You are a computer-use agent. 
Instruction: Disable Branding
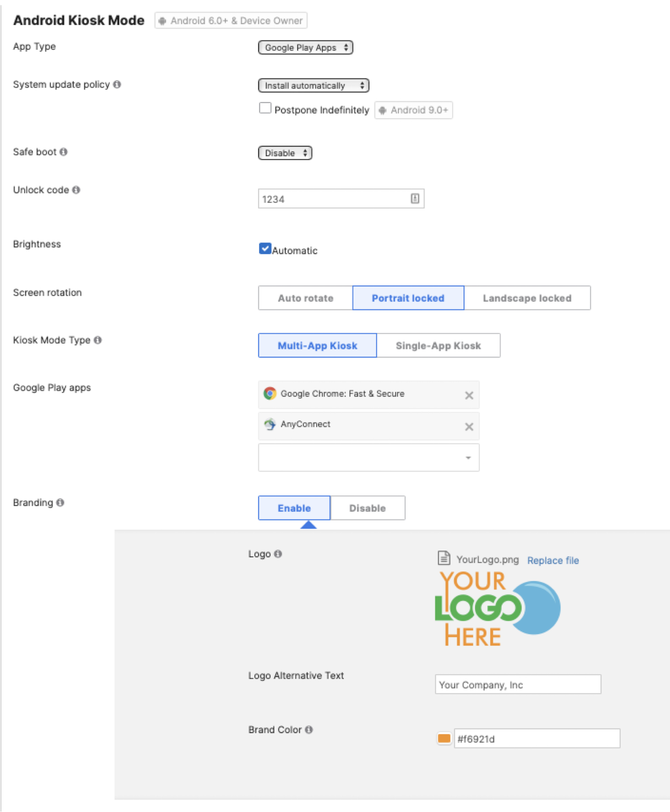[367, 508]
